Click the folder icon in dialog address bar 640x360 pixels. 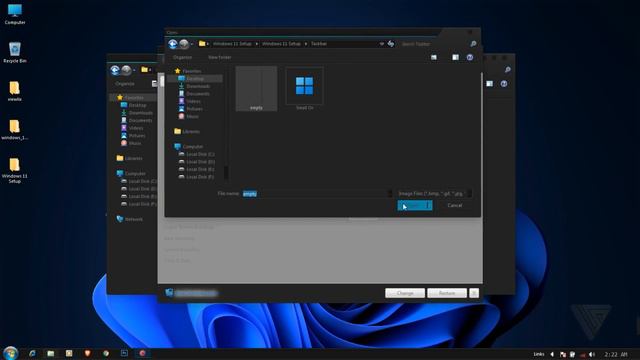202,44
